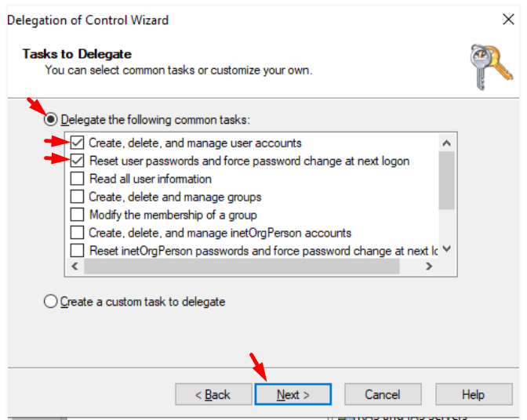527x420 pixels.
Task: Uncheck 'Create, delete, and manage user accounts'
Action: click(x=77, y=143)
